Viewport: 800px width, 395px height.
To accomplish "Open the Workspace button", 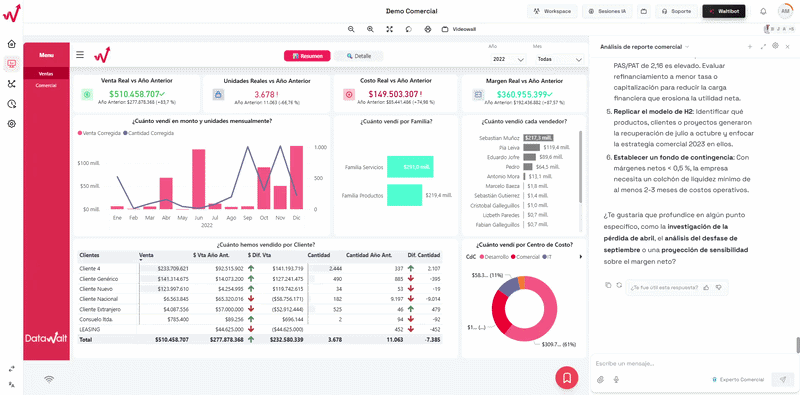I will pyautogui.click(x=553, y=11).
